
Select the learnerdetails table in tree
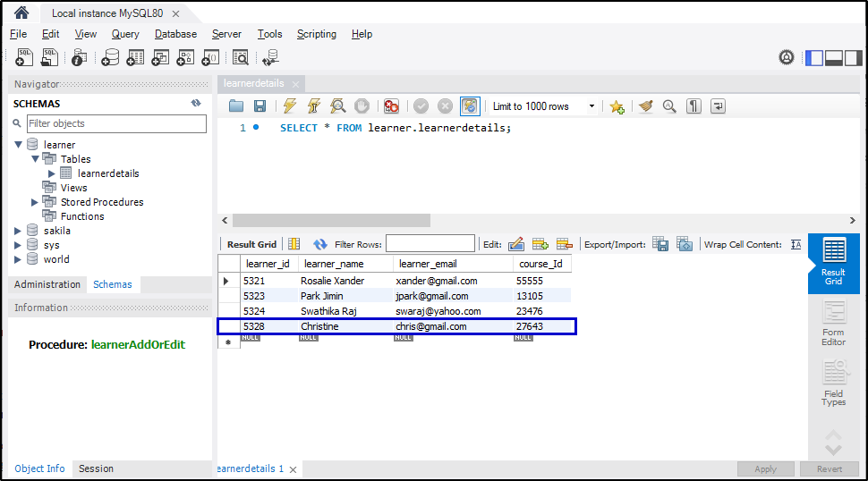[108, 173]
